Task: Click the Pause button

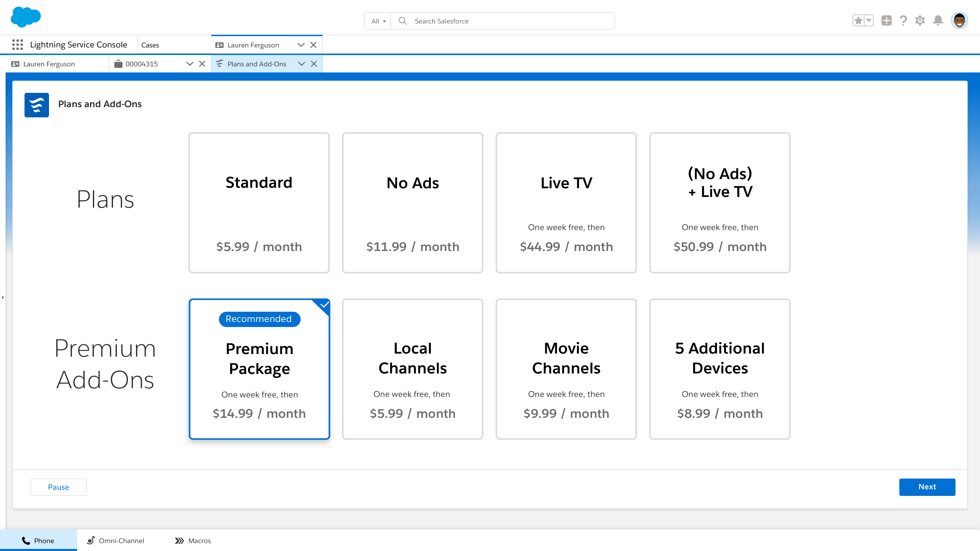Action: click(x=59, y=487)
